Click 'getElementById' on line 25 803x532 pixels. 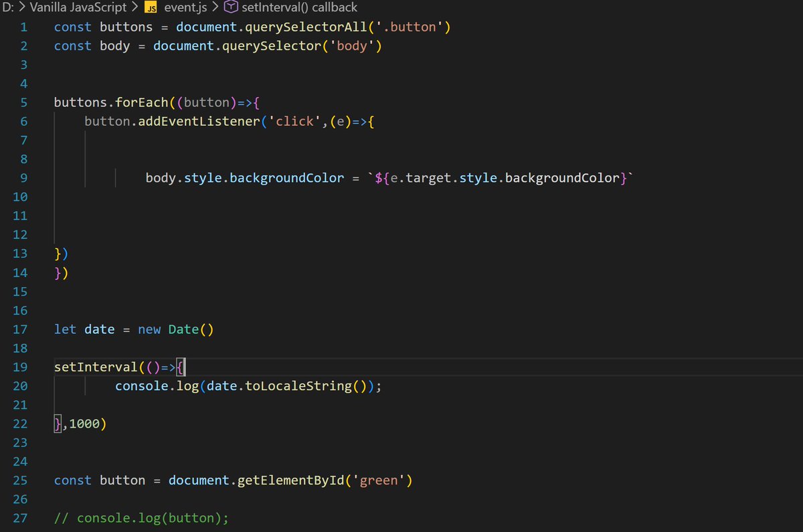coord(291,480)
